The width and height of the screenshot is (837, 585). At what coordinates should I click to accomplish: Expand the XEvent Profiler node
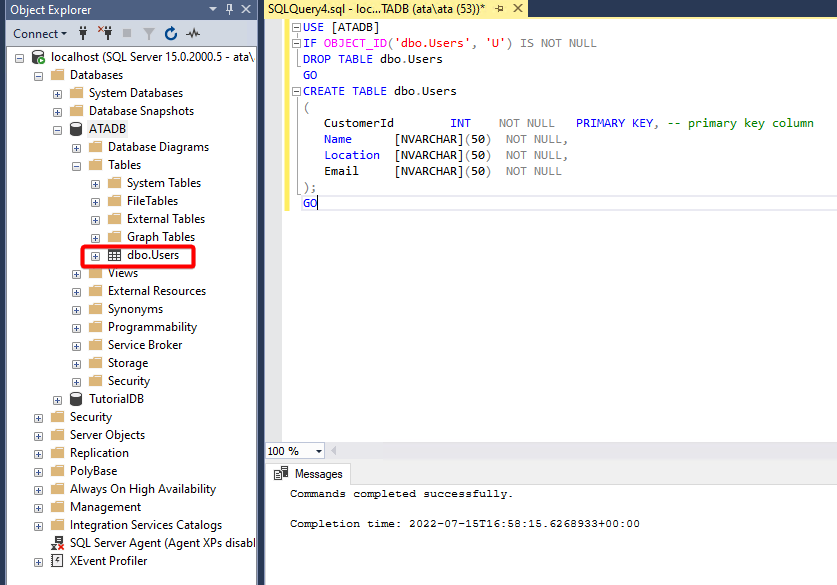(38, 563)
